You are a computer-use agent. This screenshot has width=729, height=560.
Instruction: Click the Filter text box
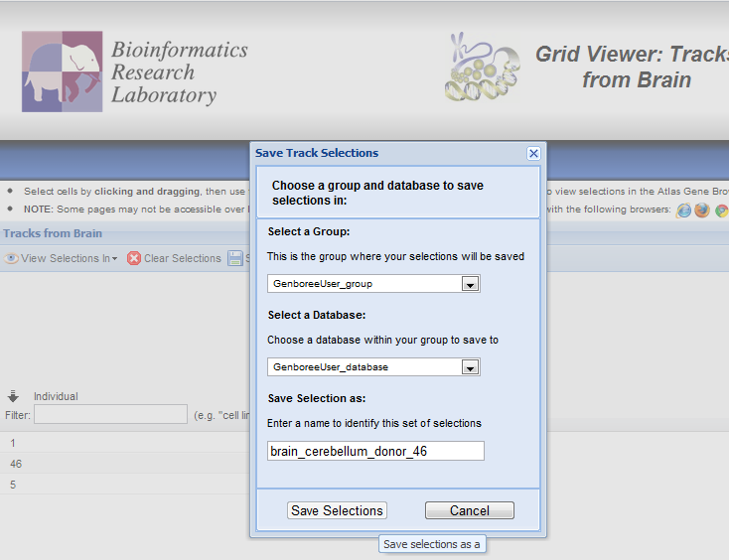tap(110, 414)
